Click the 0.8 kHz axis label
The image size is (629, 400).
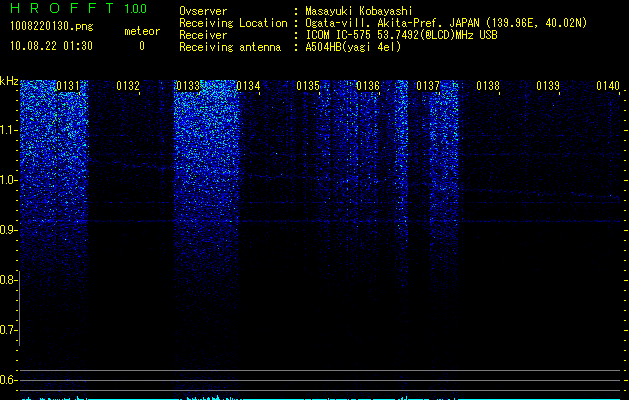(x=9, y=280)
